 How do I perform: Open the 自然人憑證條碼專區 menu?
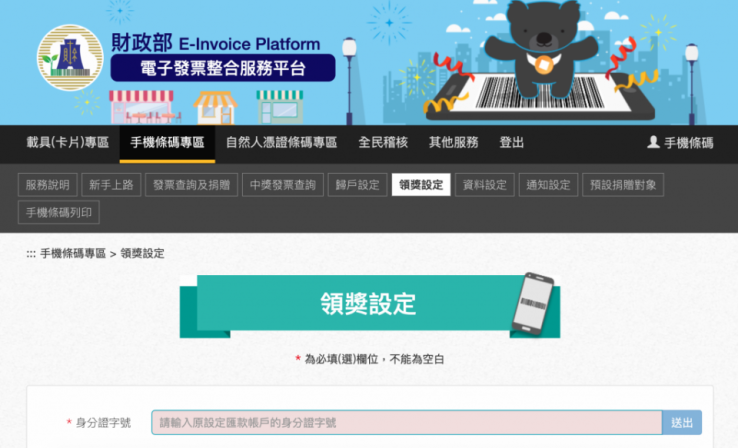pyautogui.click(x=281, y=143)
